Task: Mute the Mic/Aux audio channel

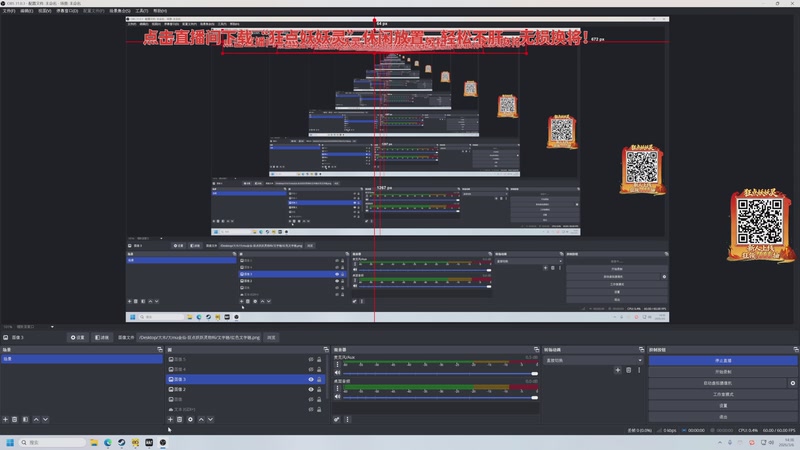Action: coord(337,373)
